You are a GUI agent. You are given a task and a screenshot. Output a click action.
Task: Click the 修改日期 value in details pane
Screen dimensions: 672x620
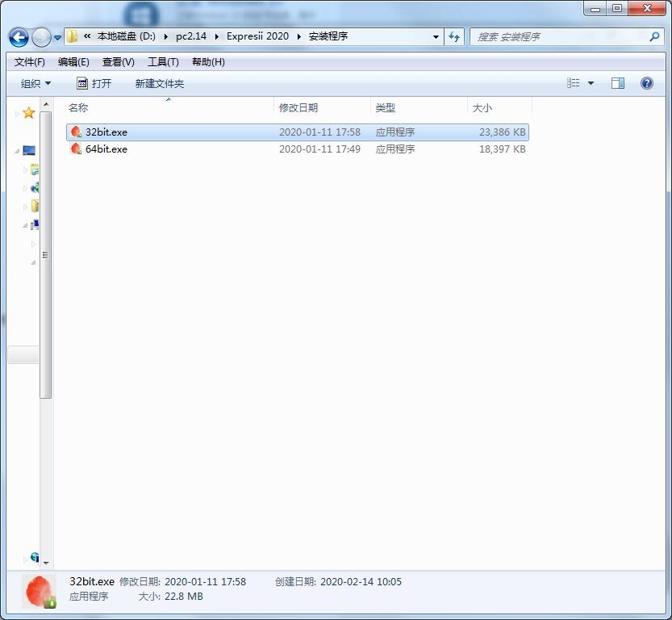pos(205,582)
